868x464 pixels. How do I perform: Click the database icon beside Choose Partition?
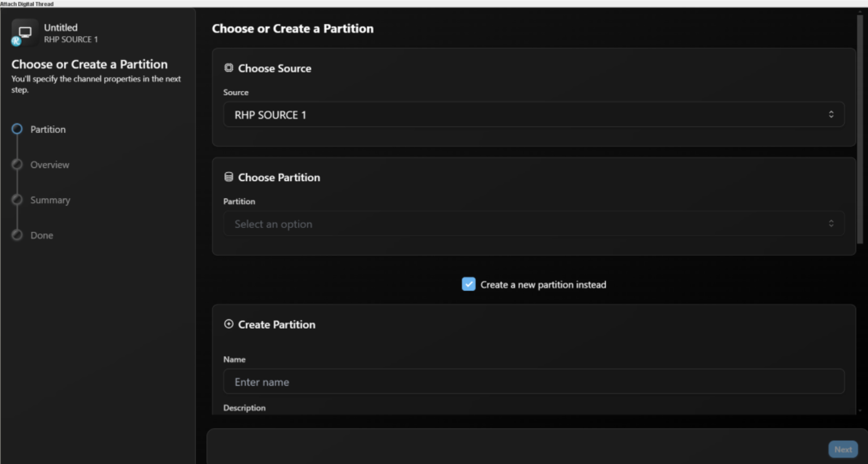[x=229, y=177]
